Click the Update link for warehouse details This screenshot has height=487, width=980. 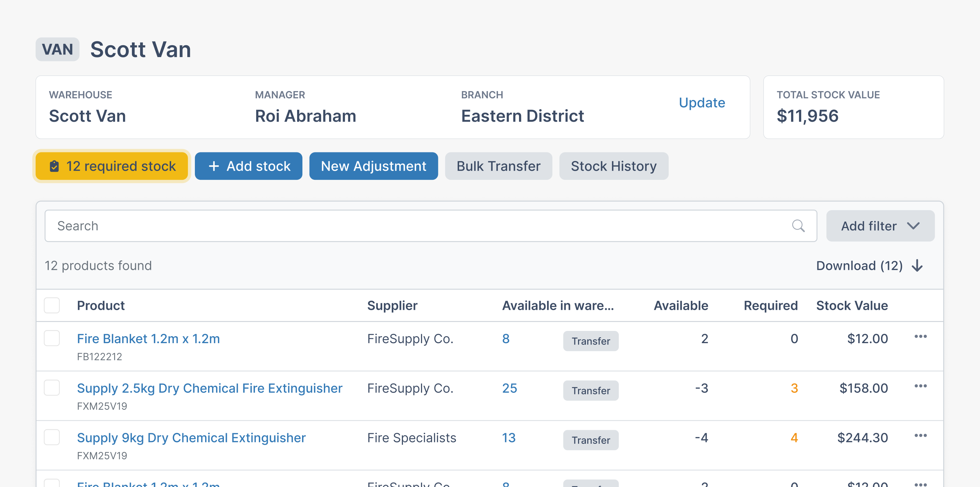coord(701,103)
